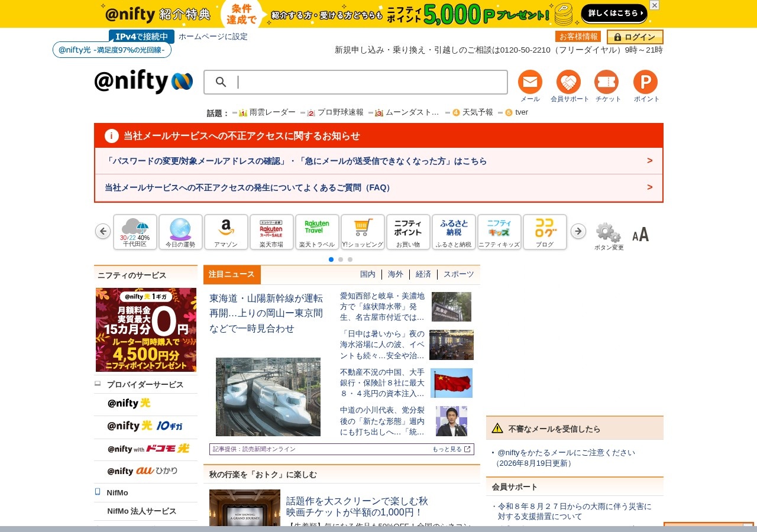757x532 pixels.
Task: Open @nifty with ドコモ光 link
Action: [x=148, y=449]
